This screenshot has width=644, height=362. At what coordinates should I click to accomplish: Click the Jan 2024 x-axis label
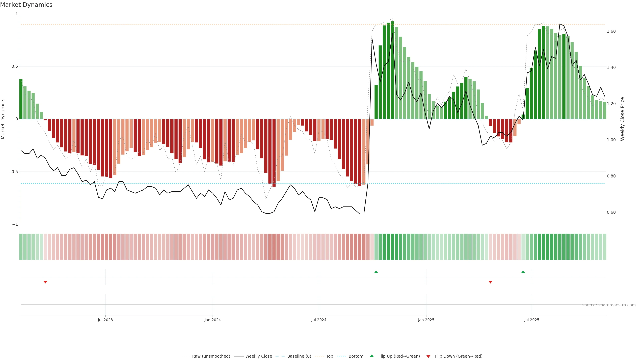point(212,320)
